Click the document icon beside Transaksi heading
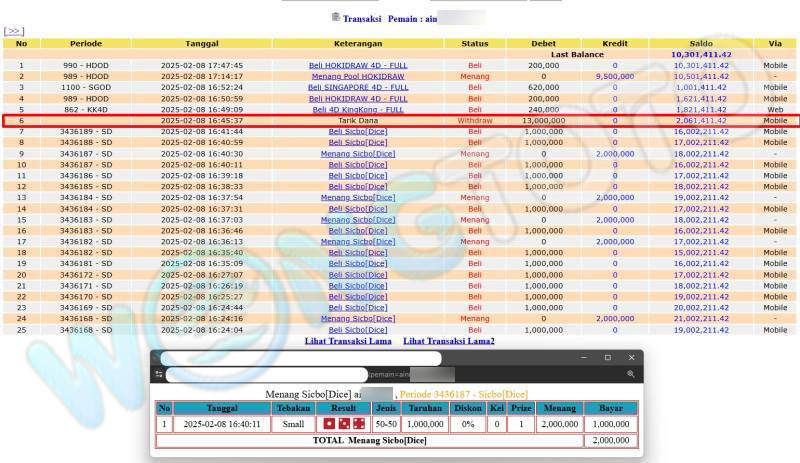This screenshot has height=463, width=800. pos(335,17)
